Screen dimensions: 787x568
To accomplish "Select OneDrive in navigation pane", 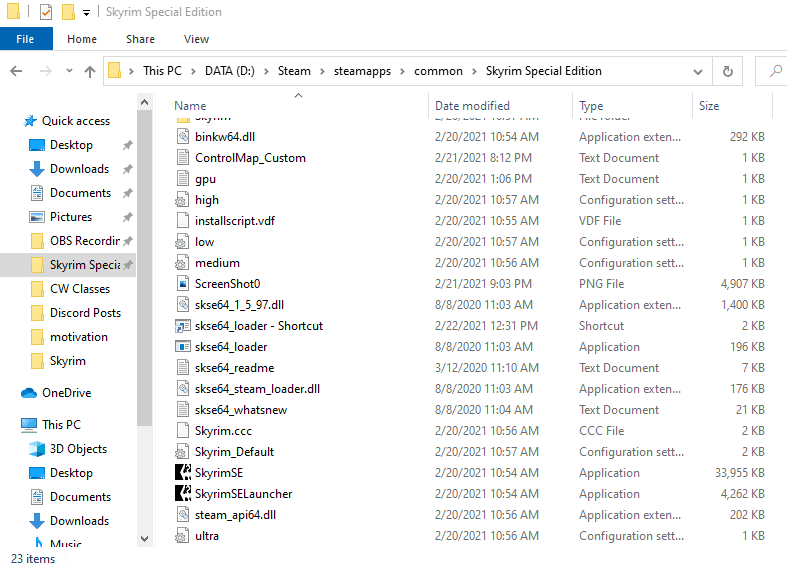I will pos(66,393).
